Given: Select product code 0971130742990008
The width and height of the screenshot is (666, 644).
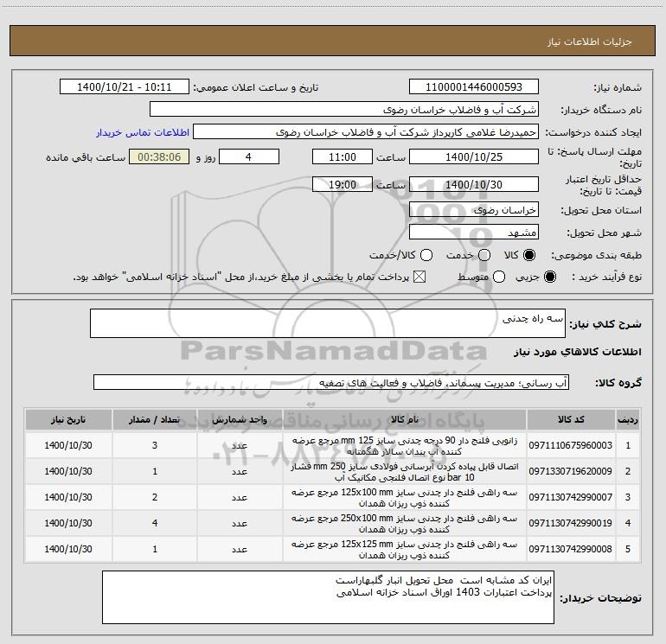Looking at the screenshot, I should click(571, 549).
